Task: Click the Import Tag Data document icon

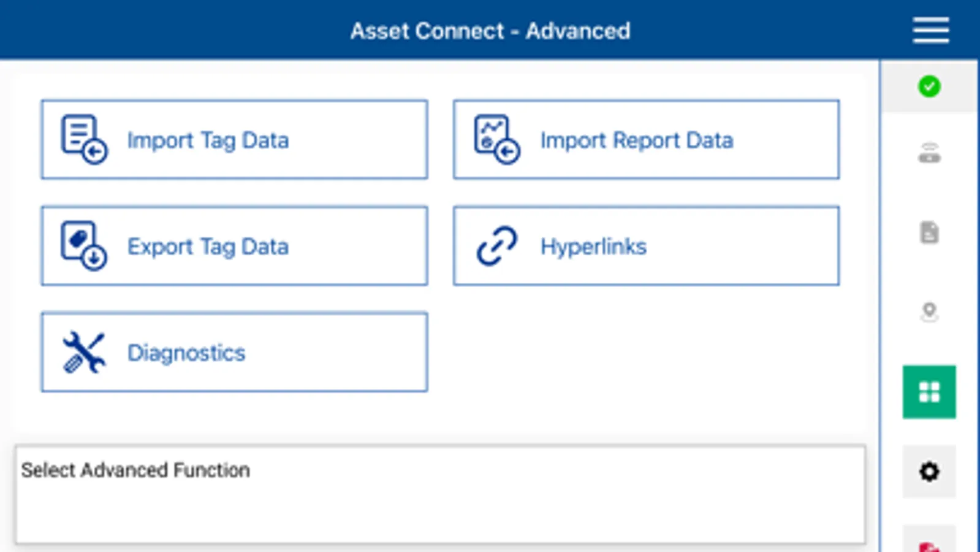Action: tap(84, 139)
